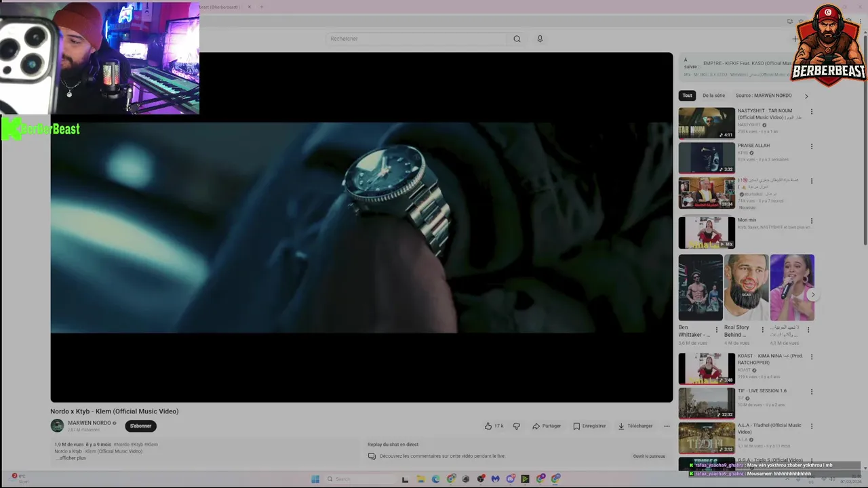Open options menu for A.L.A Tfadhel

coord(811,427)
